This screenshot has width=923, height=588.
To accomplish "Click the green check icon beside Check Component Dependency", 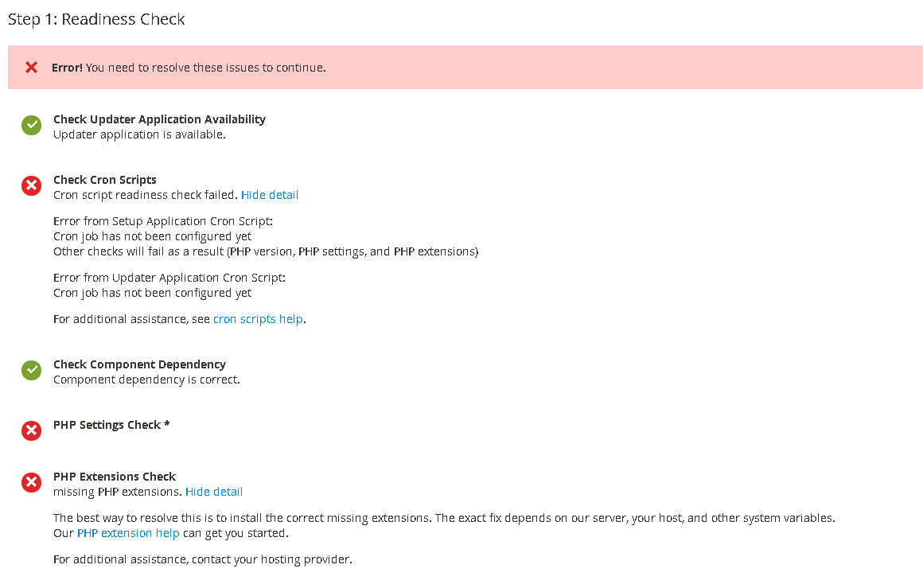I will pyautogui.click(x=31, y=370).
